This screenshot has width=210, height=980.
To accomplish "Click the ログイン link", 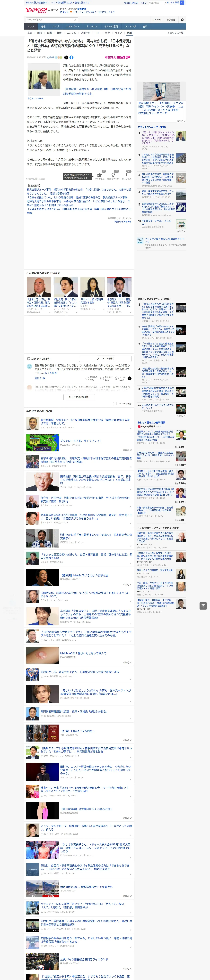I will 64,12.
